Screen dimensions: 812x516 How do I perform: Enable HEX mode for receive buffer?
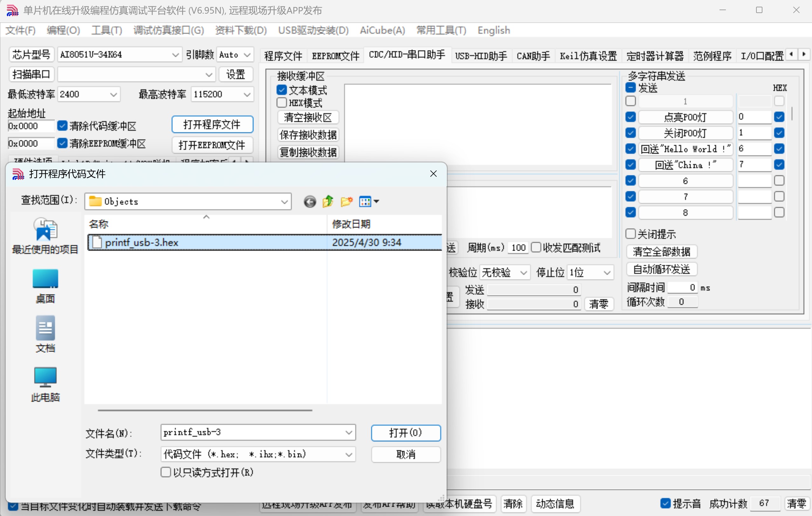282,102
